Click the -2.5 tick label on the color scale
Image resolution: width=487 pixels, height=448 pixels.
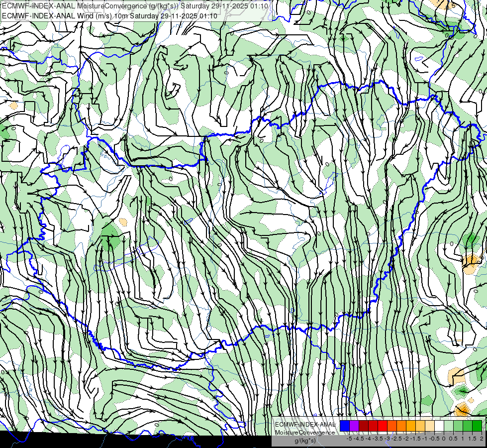click(396, 439)
